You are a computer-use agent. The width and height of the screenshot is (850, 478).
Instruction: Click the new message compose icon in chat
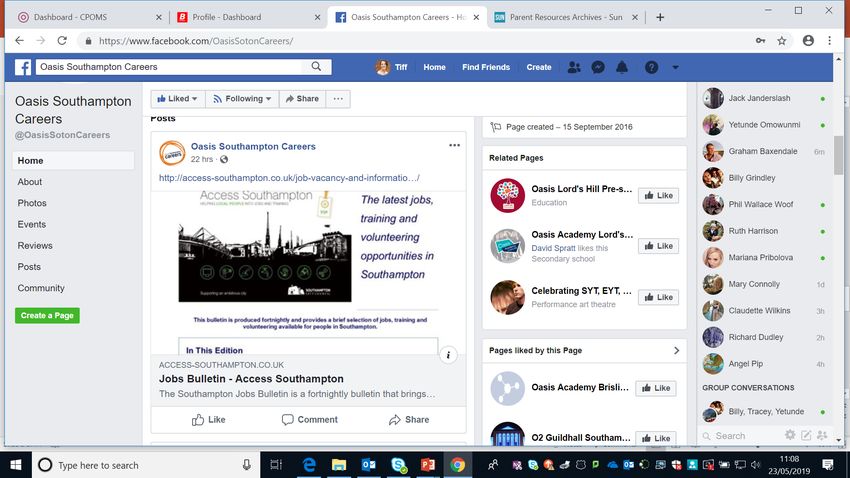point(806,435)
